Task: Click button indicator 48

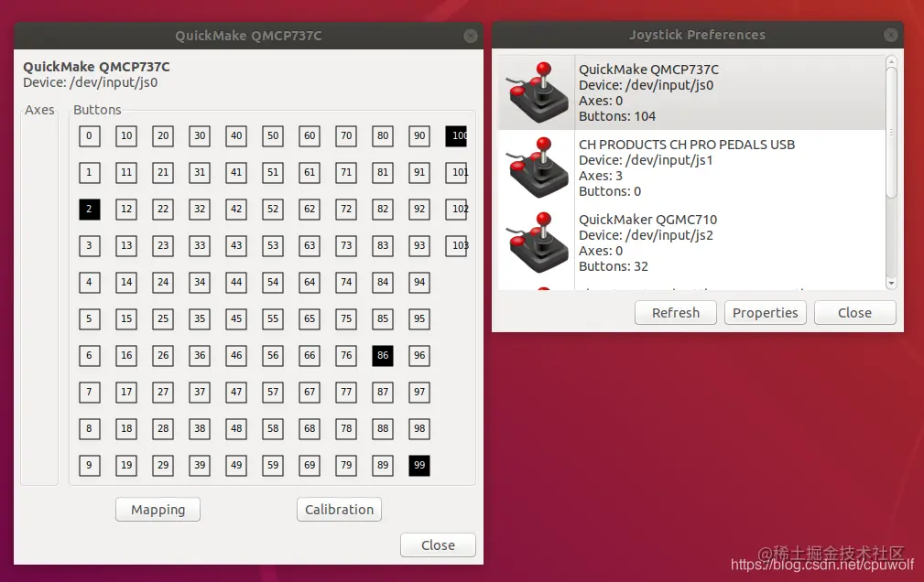Action: tap(236, 429)
